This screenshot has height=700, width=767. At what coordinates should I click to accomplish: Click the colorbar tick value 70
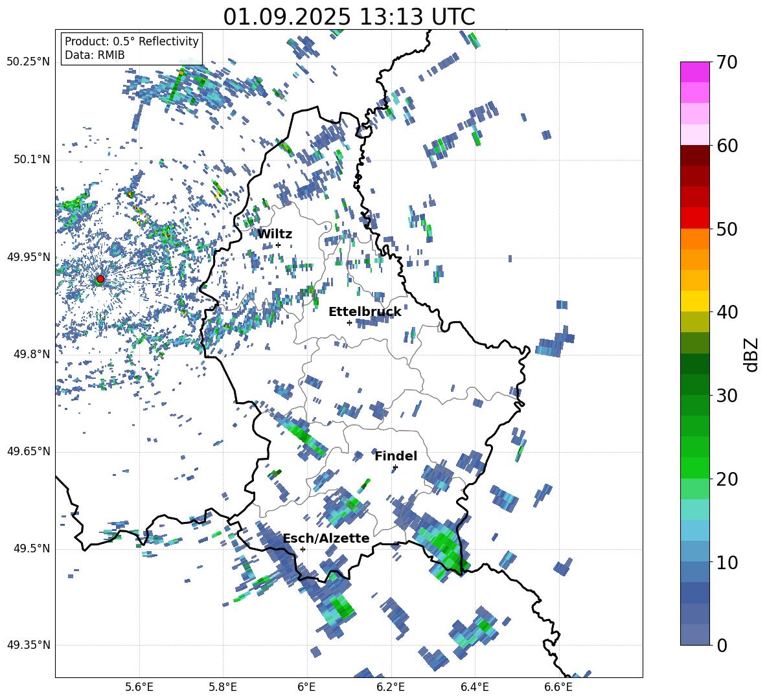click(727, 62)
